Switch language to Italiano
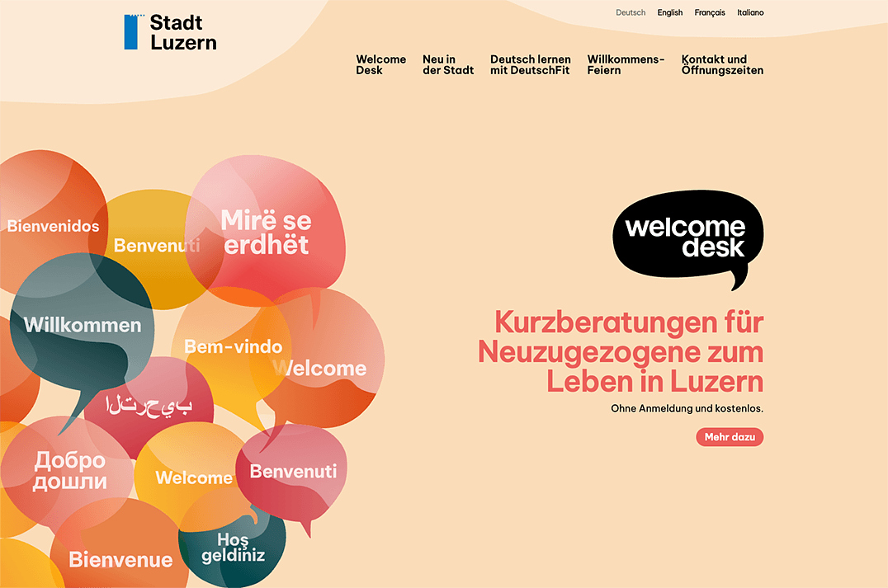888x588 pixels. pos(750,12)
